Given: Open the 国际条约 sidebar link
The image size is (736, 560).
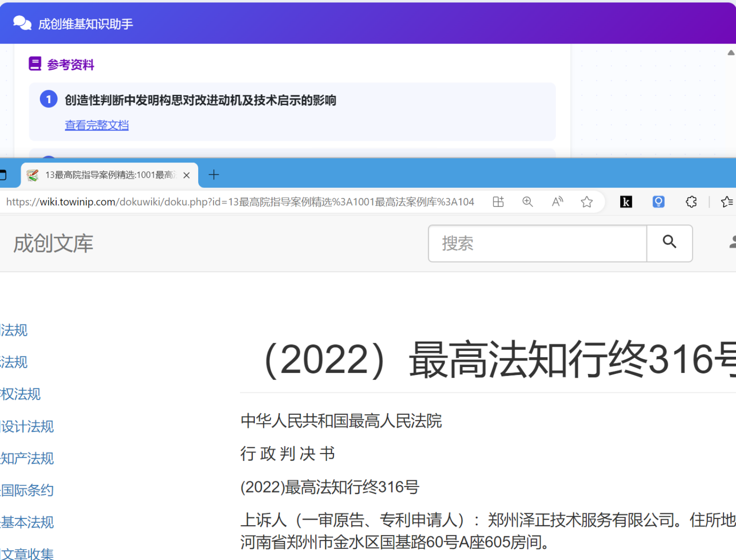Looking at the screenshot, I should (27, 490).
